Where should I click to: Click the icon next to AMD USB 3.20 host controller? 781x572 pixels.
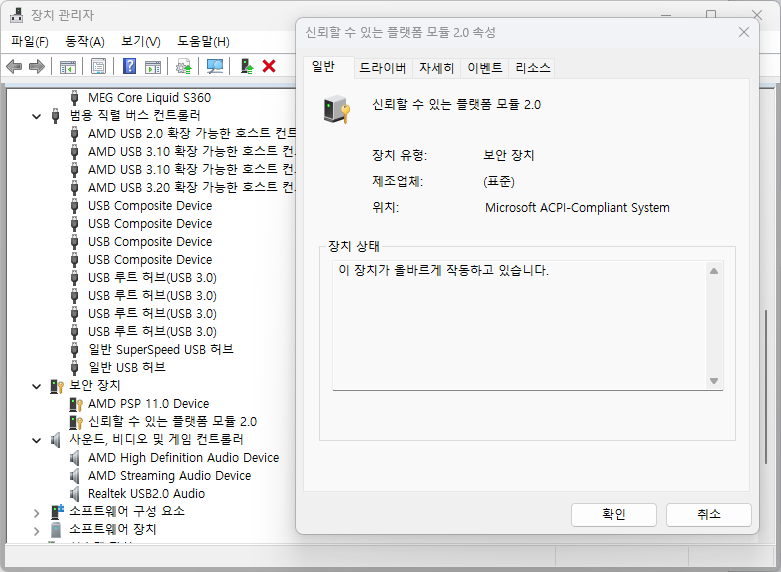coord(74,187)
